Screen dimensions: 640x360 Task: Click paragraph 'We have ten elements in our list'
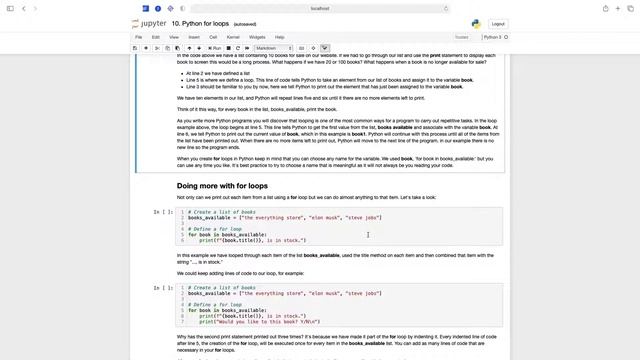click(x=301, y=98)
